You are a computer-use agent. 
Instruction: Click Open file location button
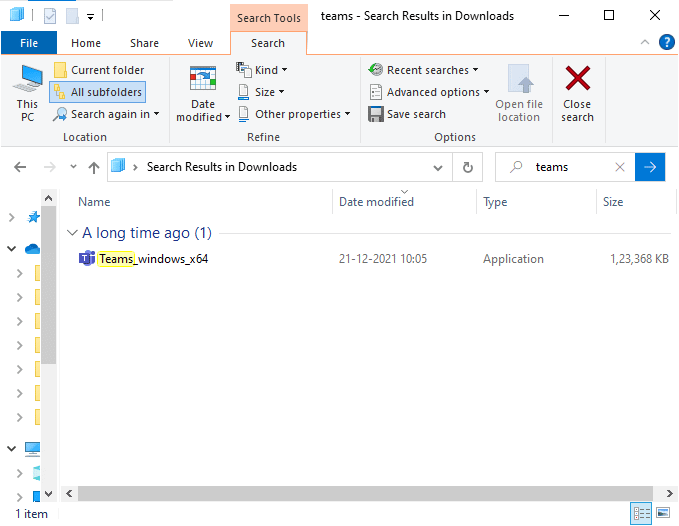pos(519,94)
